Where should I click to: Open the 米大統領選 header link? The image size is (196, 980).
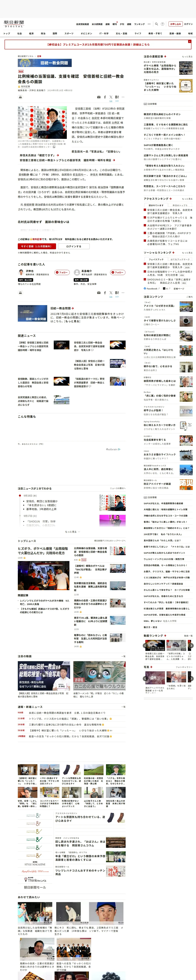click(97, 24)
